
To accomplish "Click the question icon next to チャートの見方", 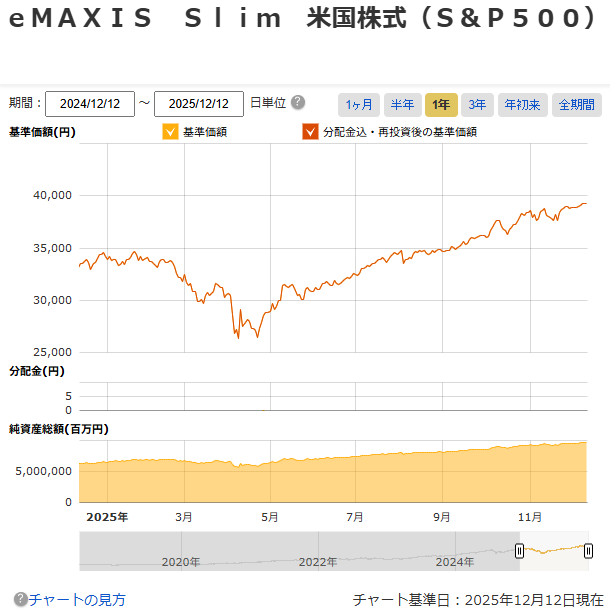I will (x=20, y=600).
